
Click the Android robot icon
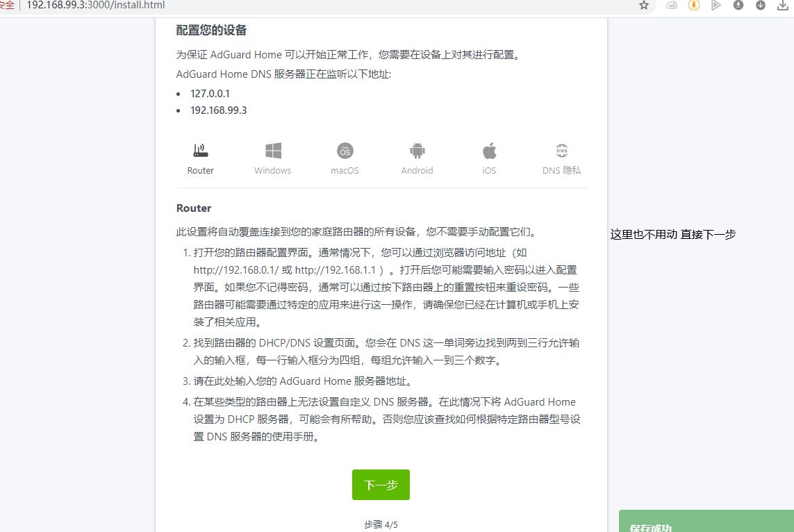[417, 151]
